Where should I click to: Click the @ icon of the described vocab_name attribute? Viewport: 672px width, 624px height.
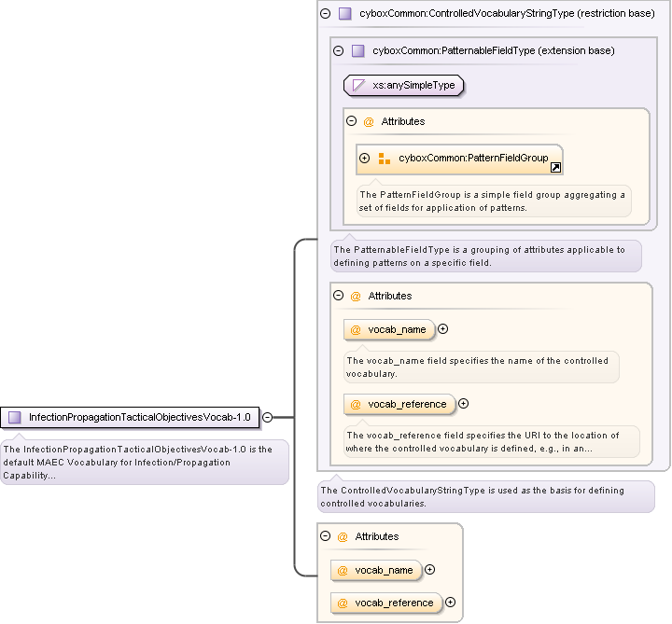click(x=356, y=329)
